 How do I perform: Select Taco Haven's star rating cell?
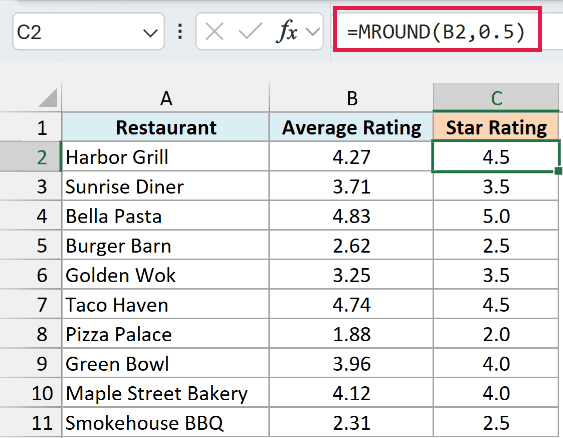tap(496, 304)
